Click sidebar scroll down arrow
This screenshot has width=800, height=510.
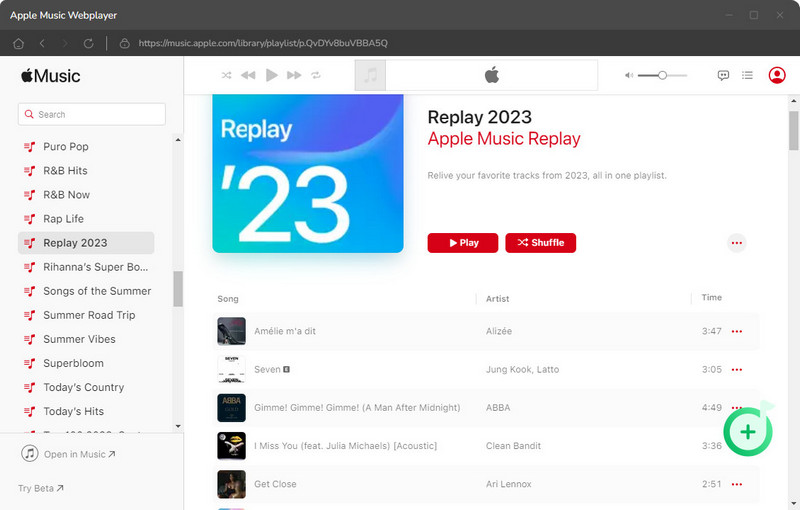pyautogui.click(x=178, y=426)
